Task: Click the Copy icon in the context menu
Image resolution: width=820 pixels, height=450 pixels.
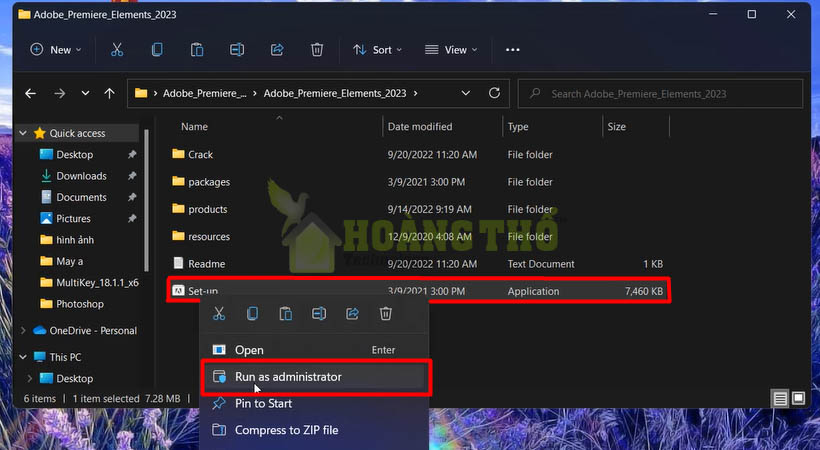Action: point(252,314)
